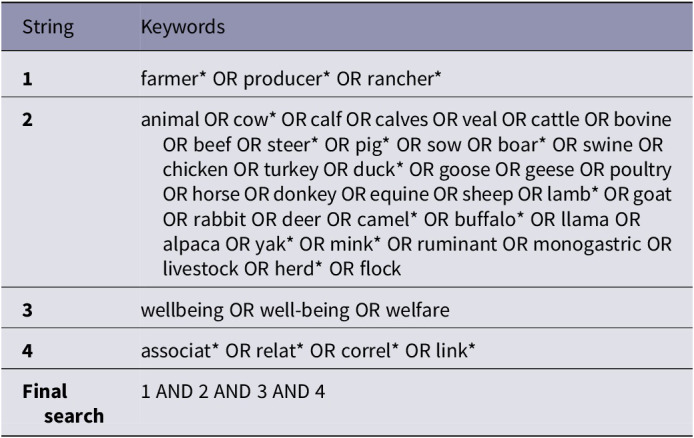Click livestock OR herd* OR flock line
Screen dimensions: 694x438
coord(281,269)
